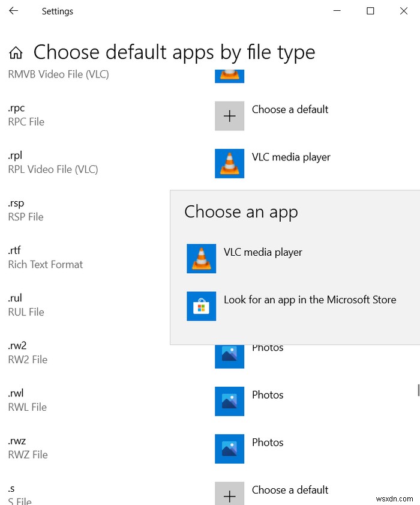Click the .rpl extension label
This screenshot has width=420, height=505.
(15, 156)
